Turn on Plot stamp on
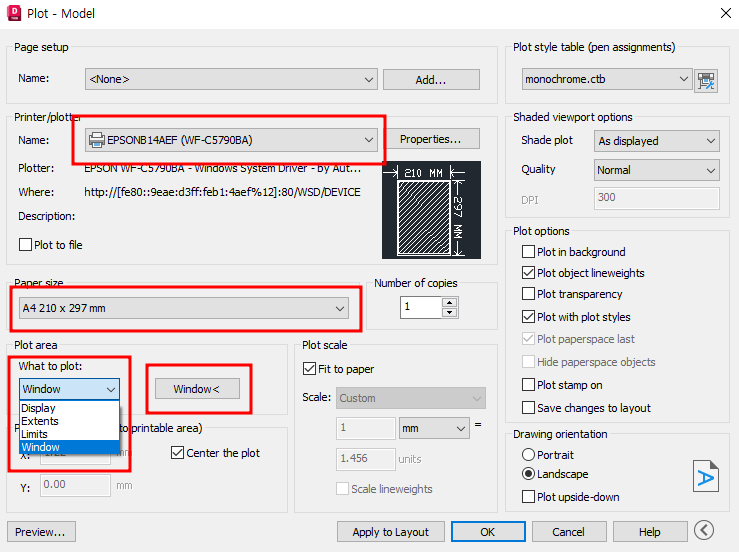 [x=528, y=385]
